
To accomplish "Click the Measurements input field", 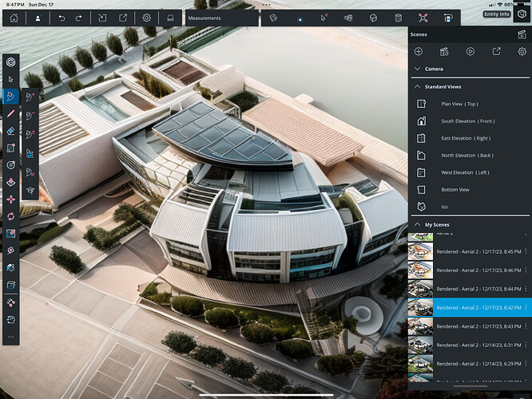I will (221, 18).
